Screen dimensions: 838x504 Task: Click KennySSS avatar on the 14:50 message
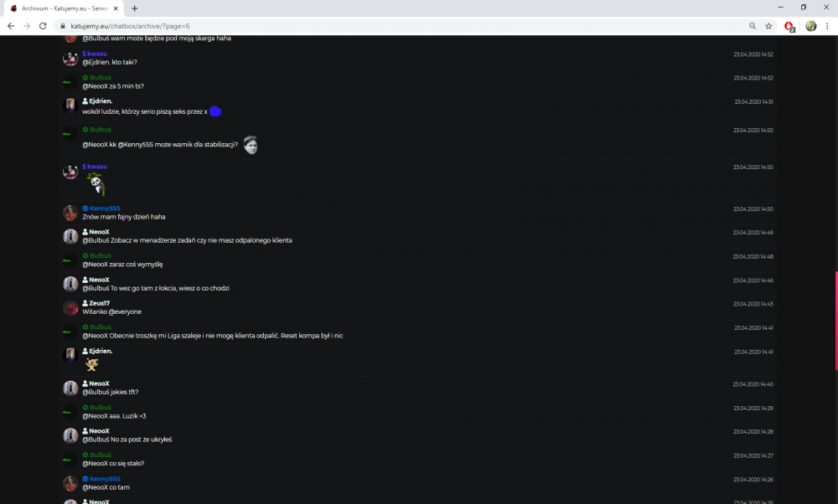(x=70, y=213)
